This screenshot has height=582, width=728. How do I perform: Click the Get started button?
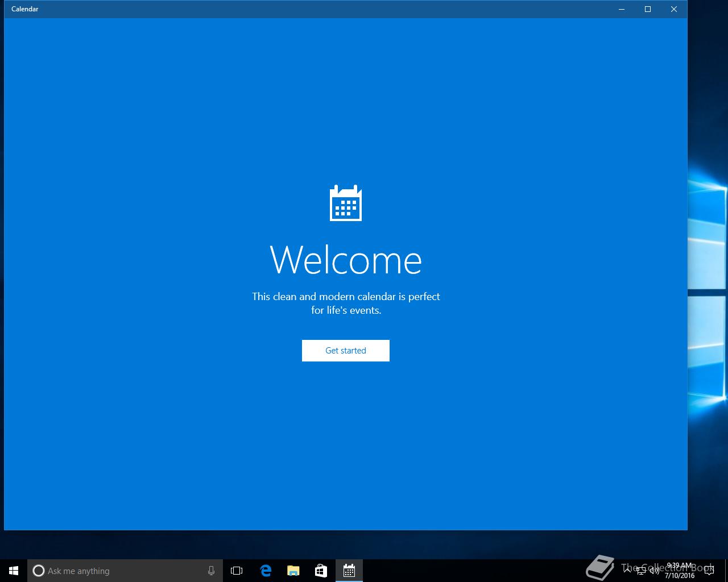(346, 351)
